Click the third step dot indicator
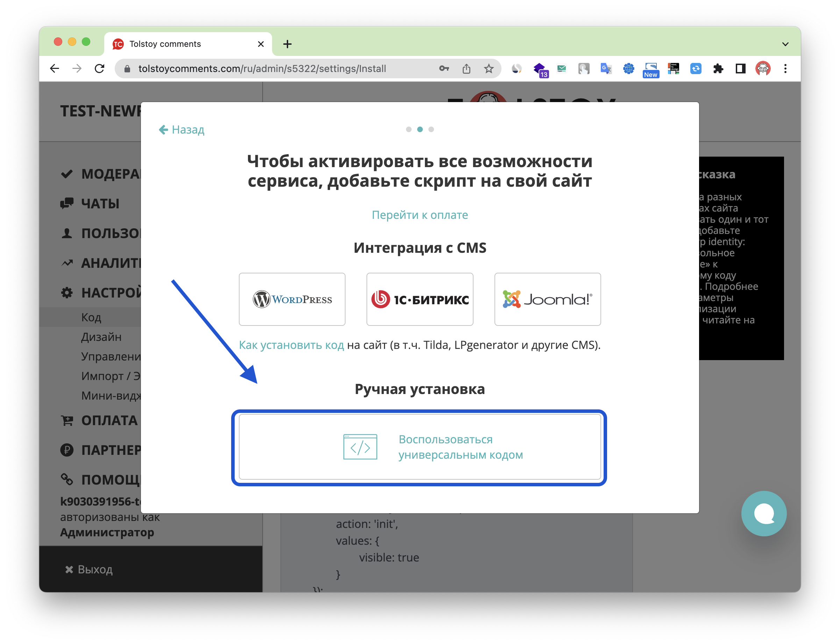The height and width of the screenshot is (644, 840). (x=431, y=130)
